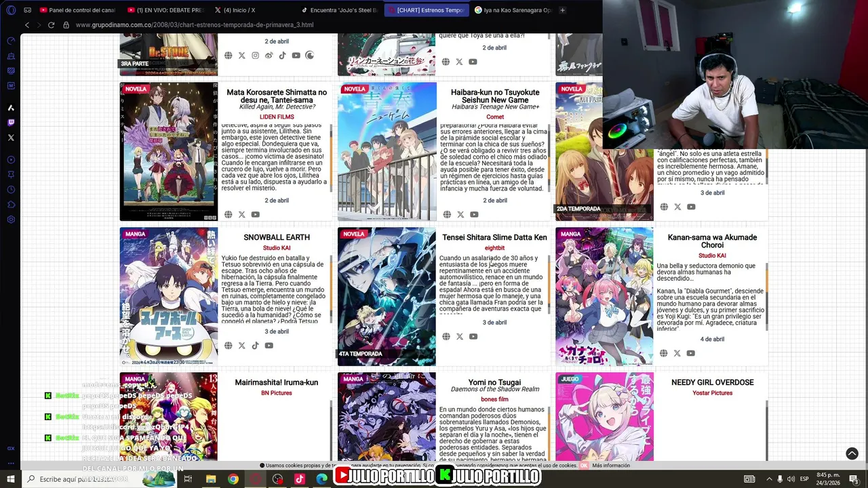Open the YouTube icon for Haibara-kun
This screenshot has width=868, height=488.
tap(473, 214)
